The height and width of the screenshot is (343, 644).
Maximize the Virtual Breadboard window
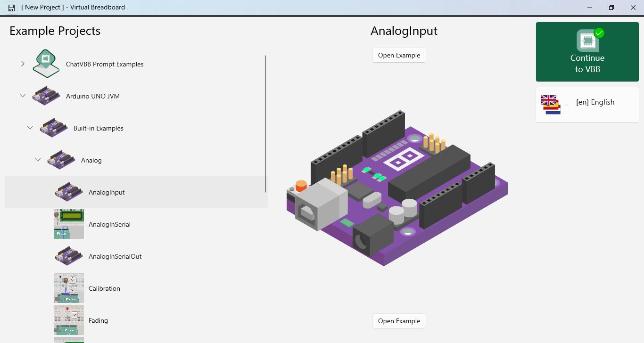point(611,8)
